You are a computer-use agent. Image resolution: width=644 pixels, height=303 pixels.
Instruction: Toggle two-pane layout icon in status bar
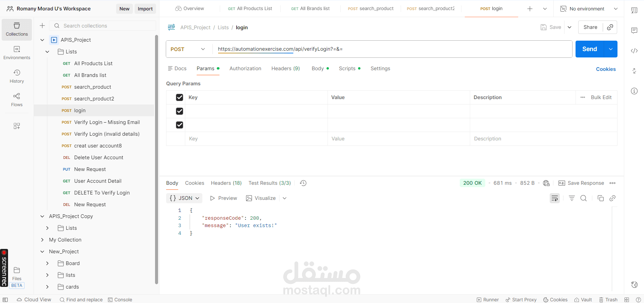click(x=627, y=300)
